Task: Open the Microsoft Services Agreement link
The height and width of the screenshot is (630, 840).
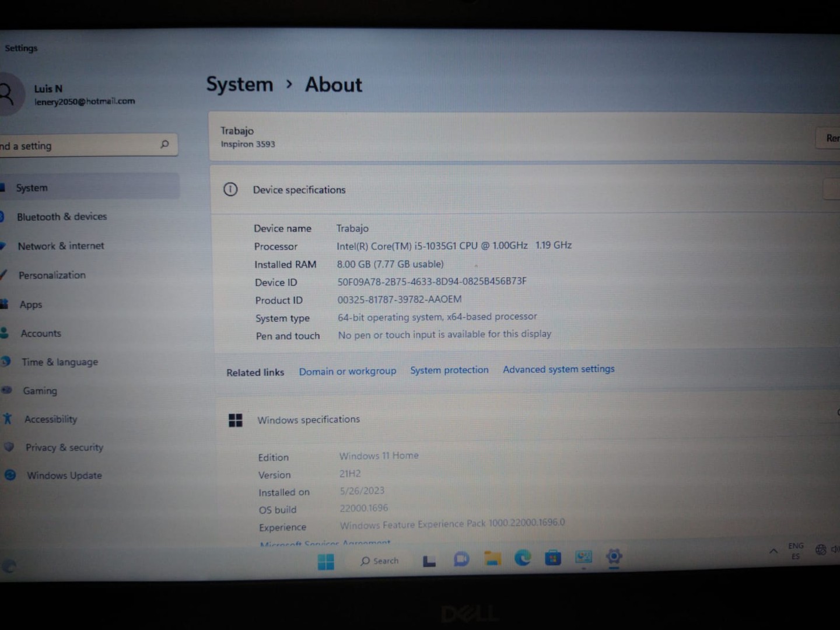Action: click(x=325, y=542)
